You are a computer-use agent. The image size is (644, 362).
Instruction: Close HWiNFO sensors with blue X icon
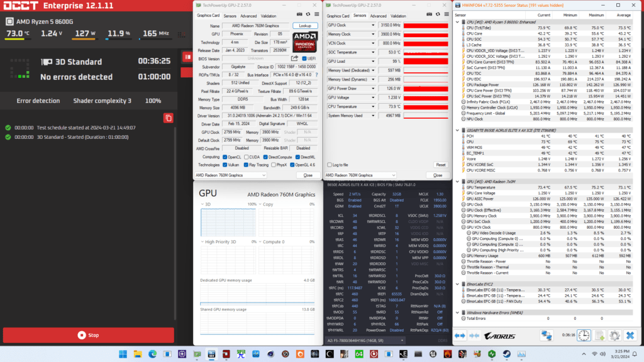(x=630, y=336)
